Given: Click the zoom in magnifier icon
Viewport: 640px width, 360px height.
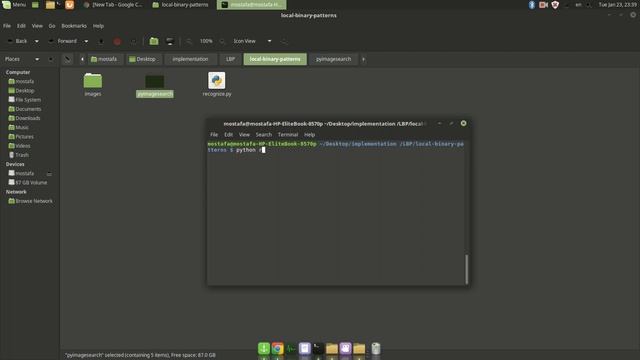Looking at the screenshot, I should pos(222,41).
